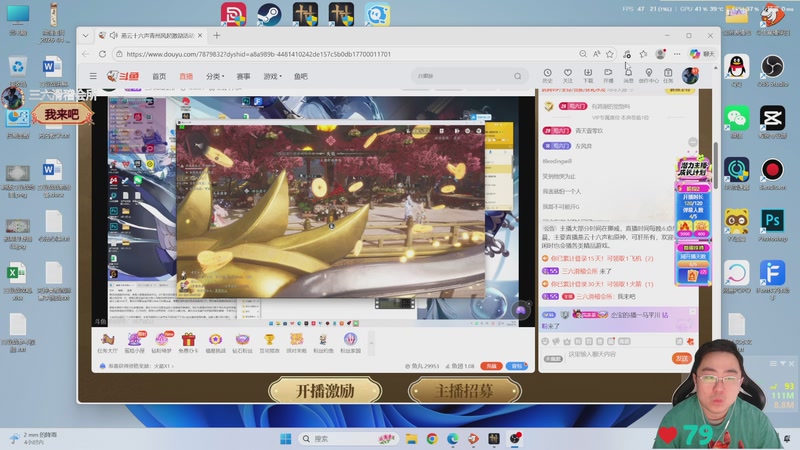Image resolution: width=800 pixels, height=450 pixels.
Task: Open the Recycle Bin desktop icon
Action: [x=18, y=70]
